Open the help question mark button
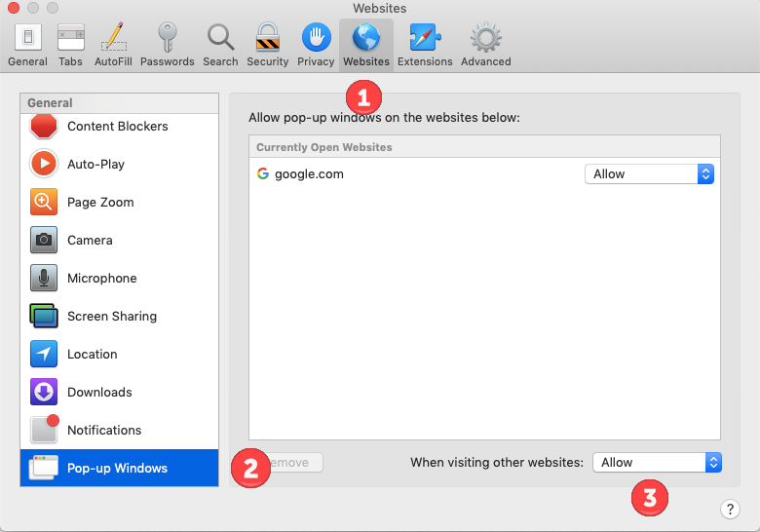This screenshot has width=760, height=532. (730, 510)
